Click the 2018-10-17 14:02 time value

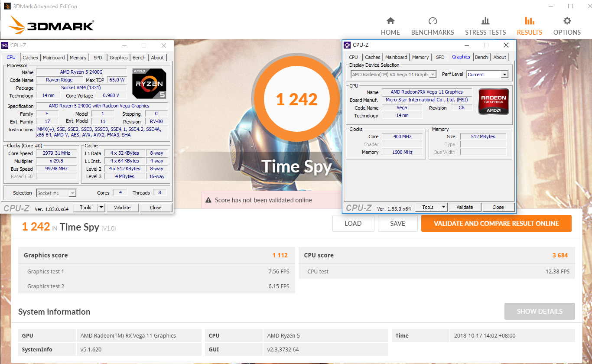[485, 335]
